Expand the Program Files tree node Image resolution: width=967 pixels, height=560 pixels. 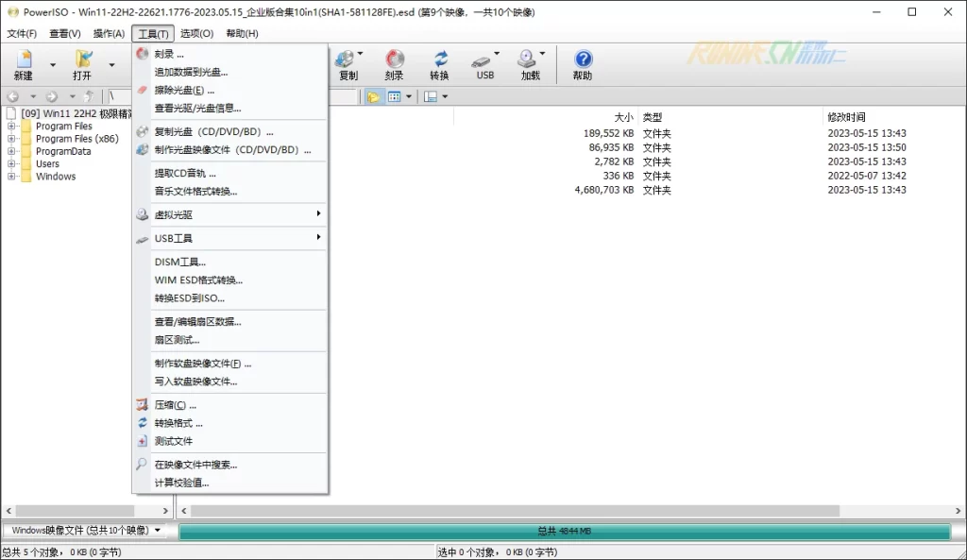click(x=11, y=127)
